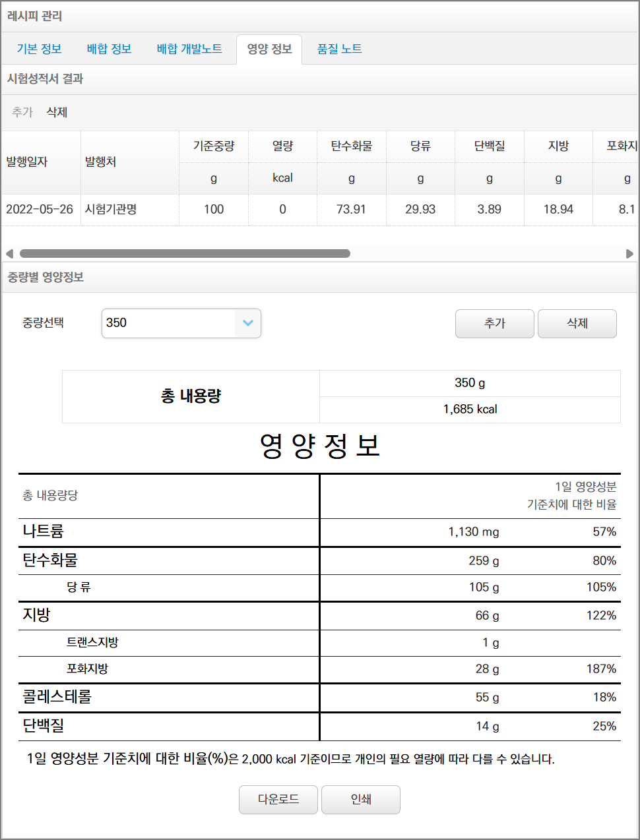Click the 중량별 영양정보 section header
Image resolution: width=640 pixels, height=840 pixels.
pos(46,278)
